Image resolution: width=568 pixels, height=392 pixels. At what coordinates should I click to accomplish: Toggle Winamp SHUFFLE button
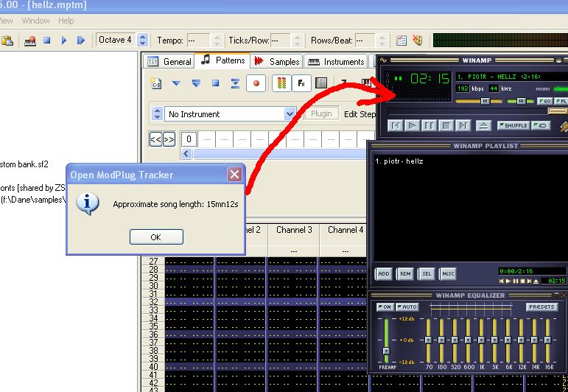513,125
